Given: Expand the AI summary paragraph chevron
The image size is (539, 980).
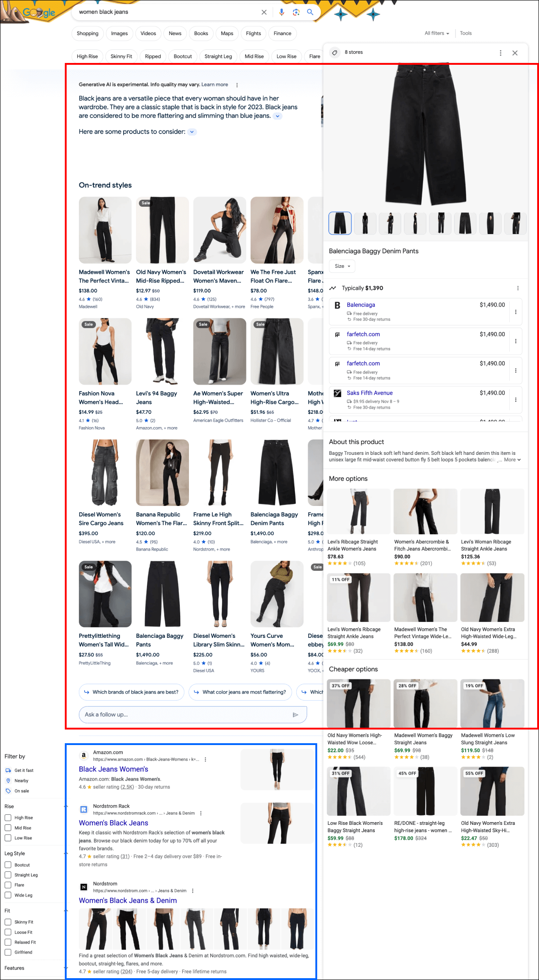Looking at the screenshot, I should 277,116.
